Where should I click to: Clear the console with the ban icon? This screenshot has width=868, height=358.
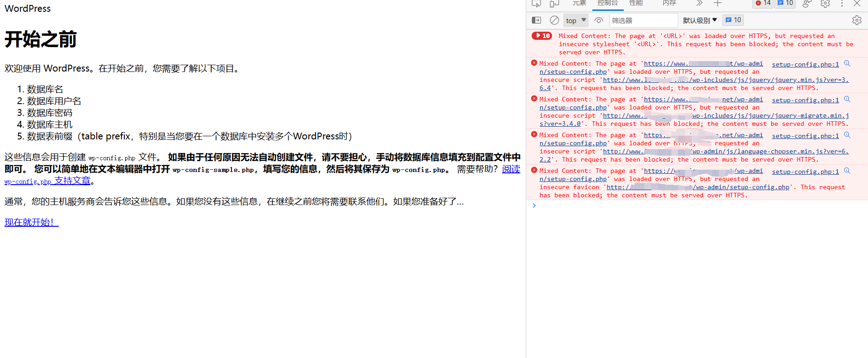coord(554,20)
